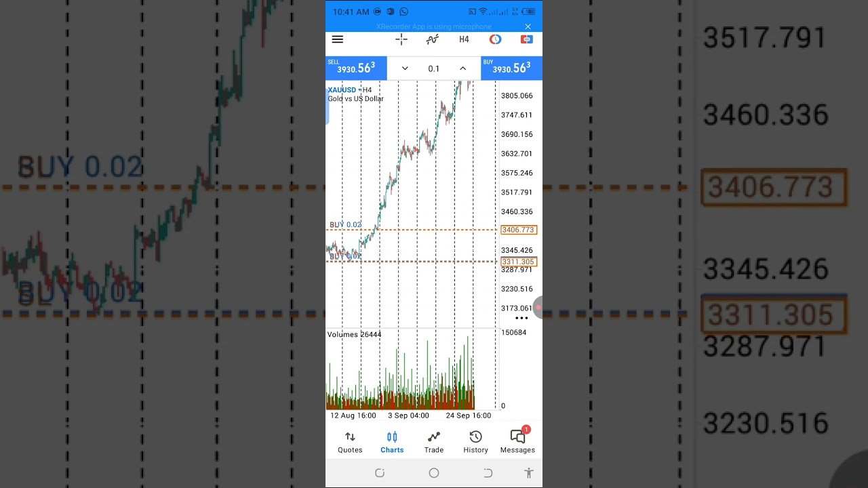Decrease lot size with down chevron
The height and width of the screenshot is (488, 868).
pos(405,68)
